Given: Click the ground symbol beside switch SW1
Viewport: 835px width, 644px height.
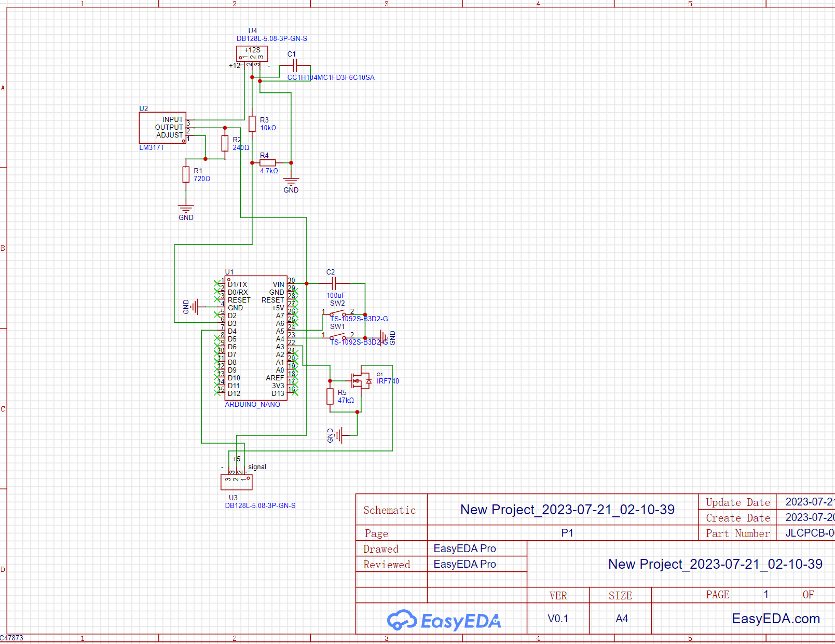Looking at the screenshot, I should 384,338.
